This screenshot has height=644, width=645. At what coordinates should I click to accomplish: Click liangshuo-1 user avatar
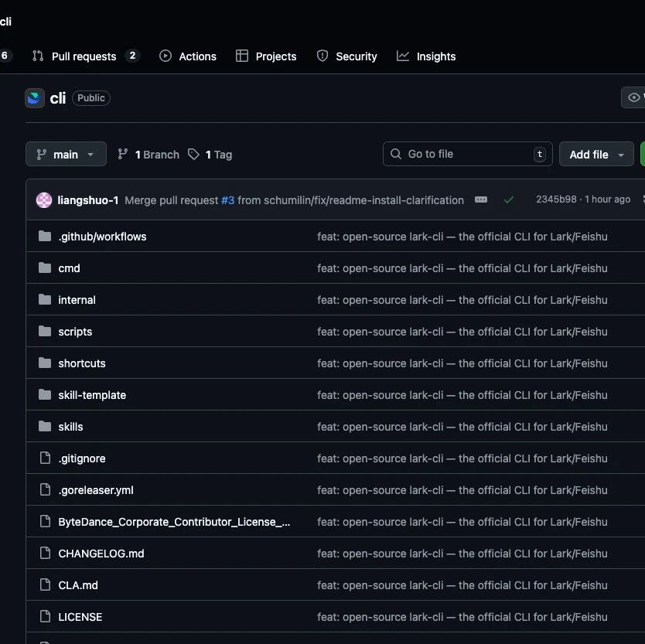coord(44,200)
